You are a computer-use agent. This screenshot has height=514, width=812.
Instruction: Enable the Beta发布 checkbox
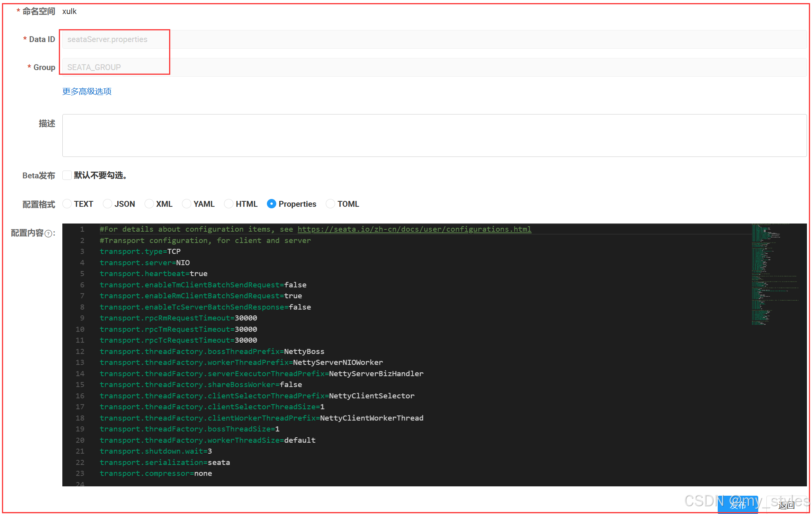67,175
